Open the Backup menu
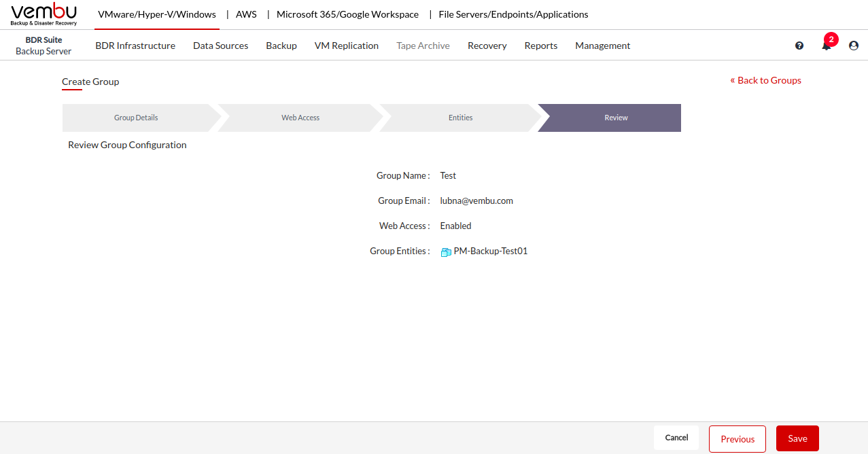This screenshot has height=454, width=868. [x=281, y=46]
